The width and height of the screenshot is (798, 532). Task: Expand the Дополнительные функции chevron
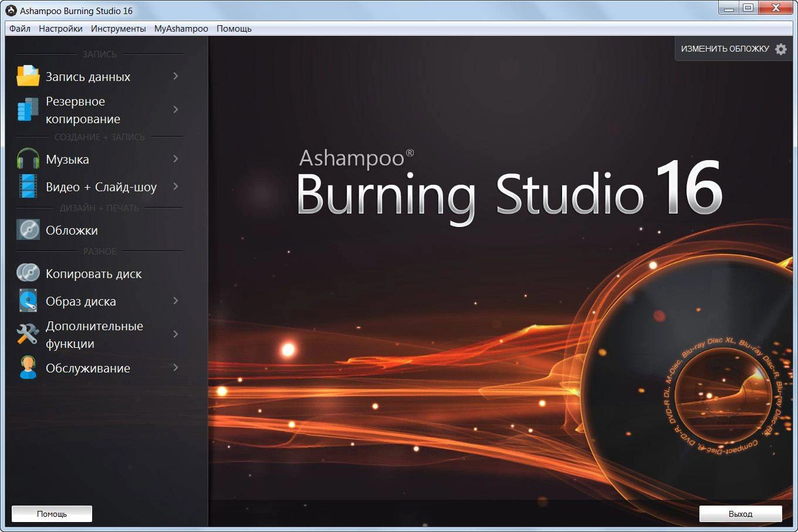(x=175, y=334)
